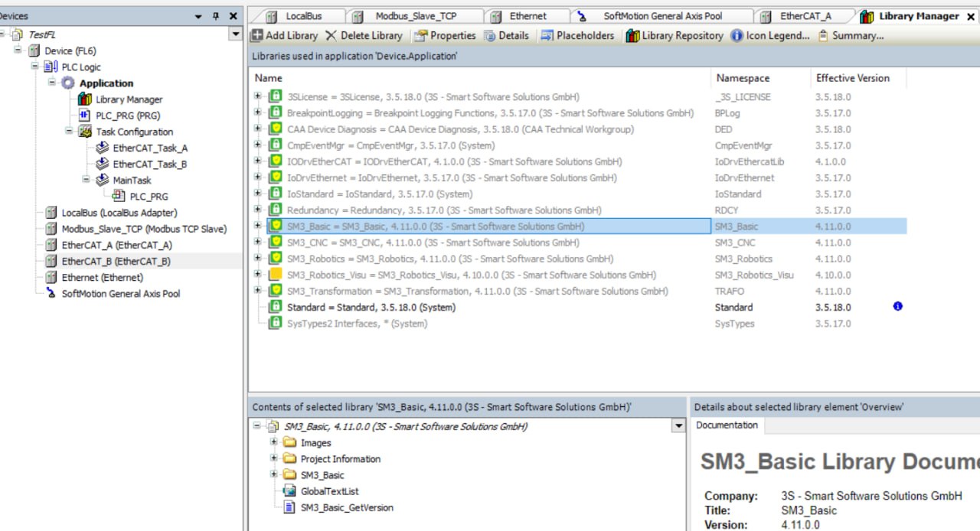Close the Library Manager tab

971,17
